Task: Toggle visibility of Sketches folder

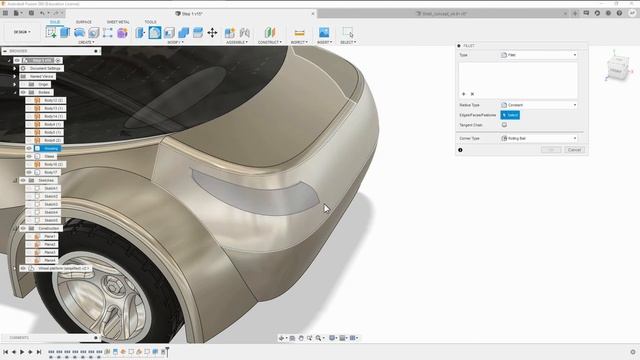Action: click(x=23, y=180)
